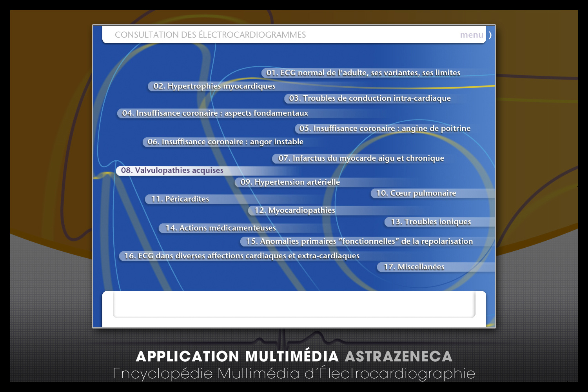Open 02. Hypertrophies myocardiques

tap(214, 86)
